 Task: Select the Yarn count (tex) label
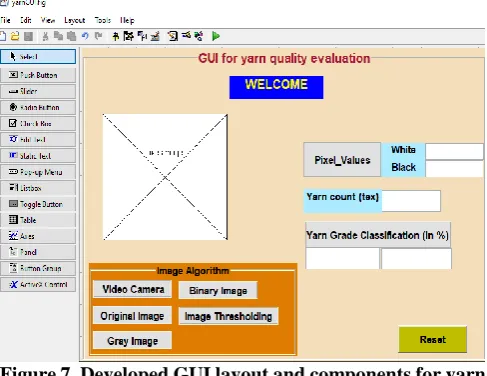tap(343, 201)
